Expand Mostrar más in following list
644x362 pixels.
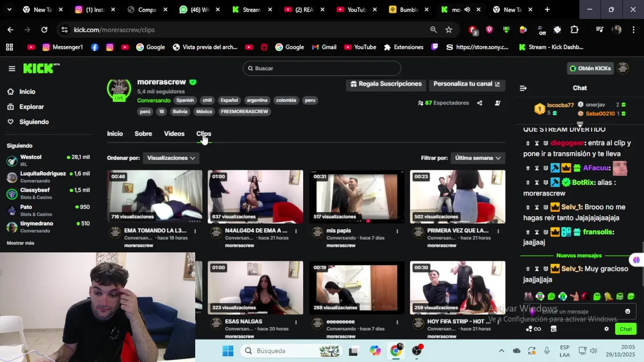point(20,243)
